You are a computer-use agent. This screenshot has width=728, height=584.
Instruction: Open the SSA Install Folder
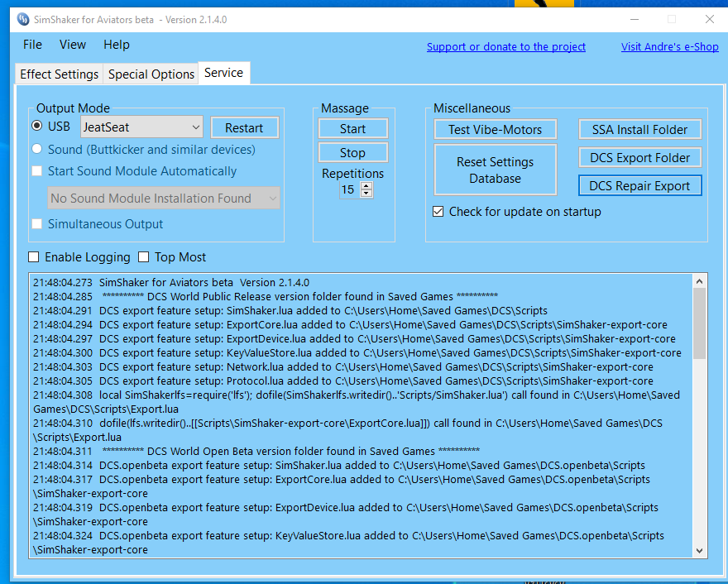pos(639,130)
